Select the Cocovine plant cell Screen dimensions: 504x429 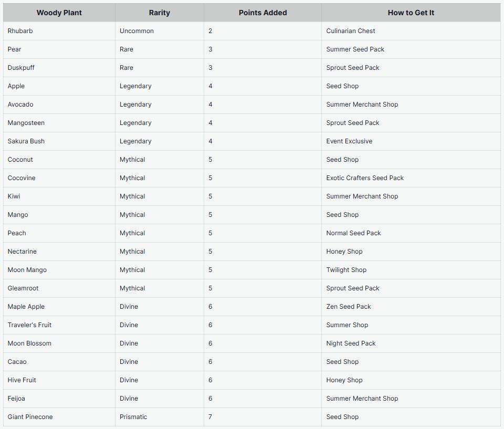point(22,178)
